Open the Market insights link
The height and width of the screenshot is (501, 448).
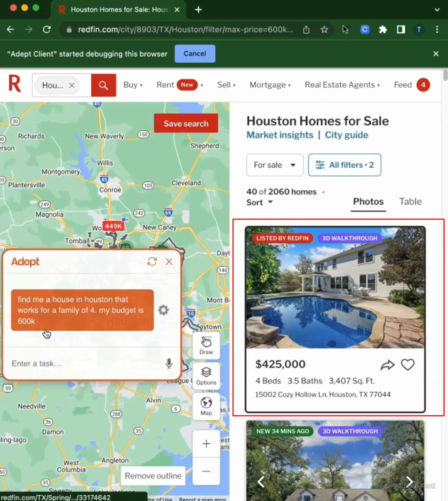coord(280,135)
